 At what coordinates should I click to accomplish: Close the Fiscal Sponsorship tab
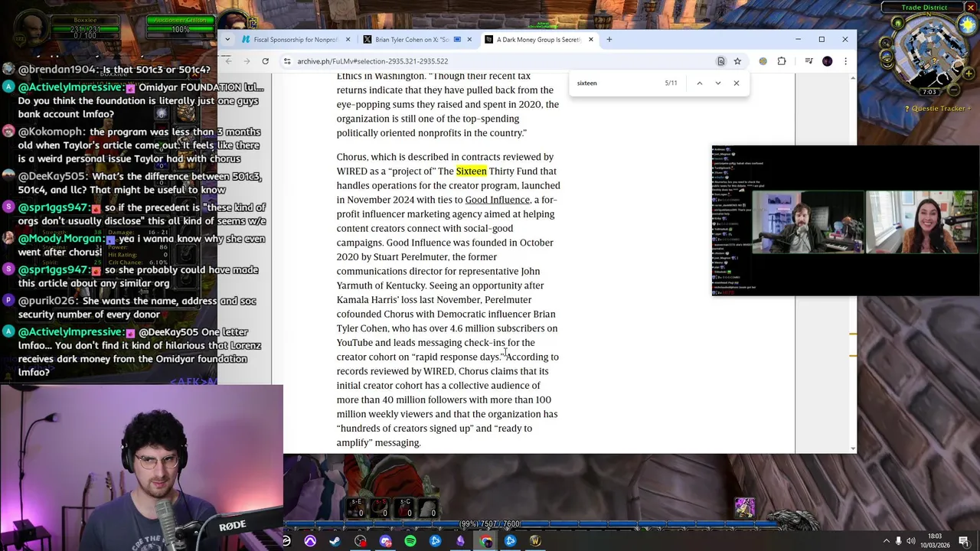pos(348,39)
